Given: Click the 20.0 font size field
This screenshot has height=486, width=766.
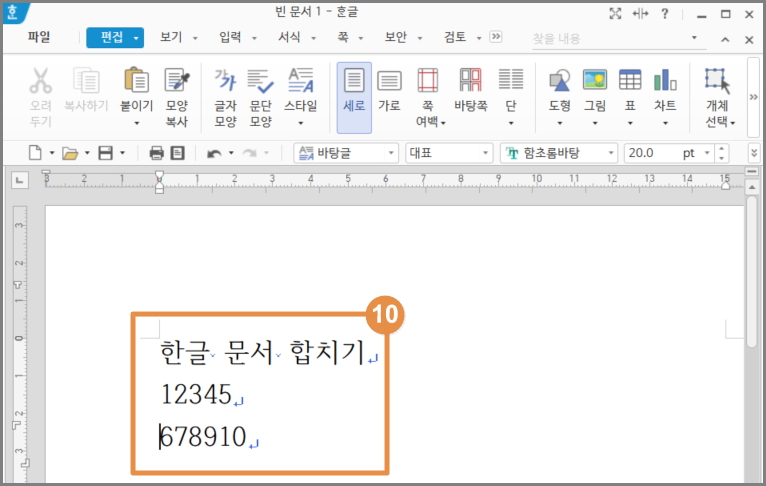Looking at the screenshot, I should 652,153.
